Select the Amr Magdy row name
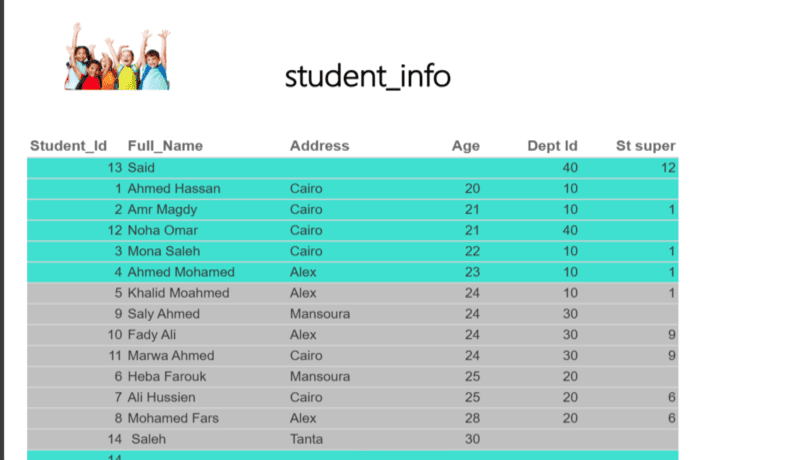Image resolution: width=800 pixels, height=460 pixels. 162,209
